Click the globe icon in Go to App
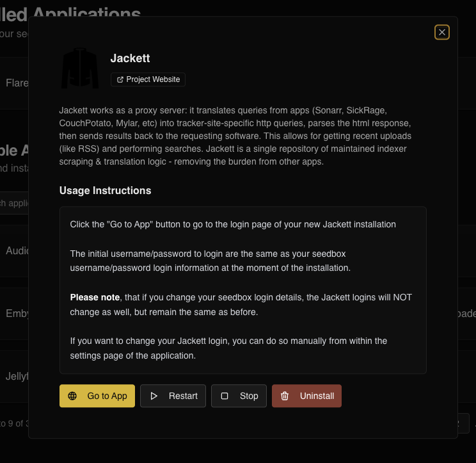 (x=72, y=396)
